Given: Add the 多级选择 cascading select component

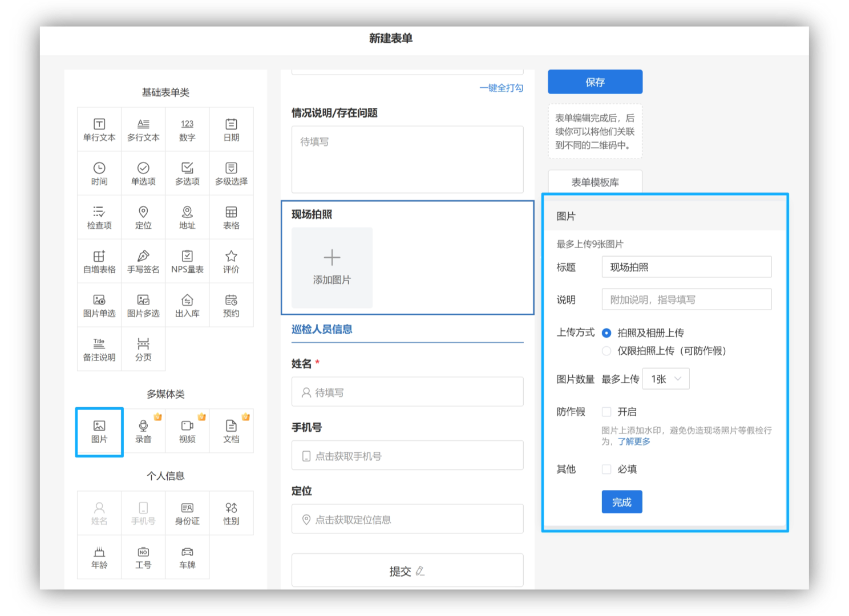Looking at the screenshot, I should (x=231, y=174).
